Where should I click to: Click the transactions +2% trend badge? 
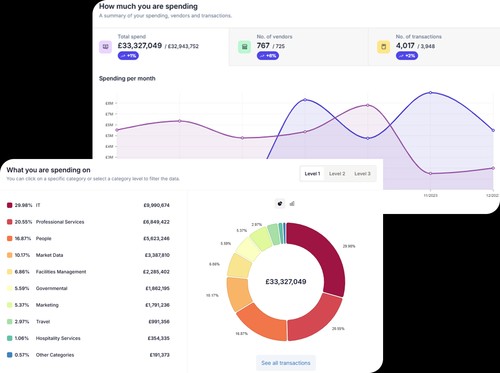pos(407,56)
